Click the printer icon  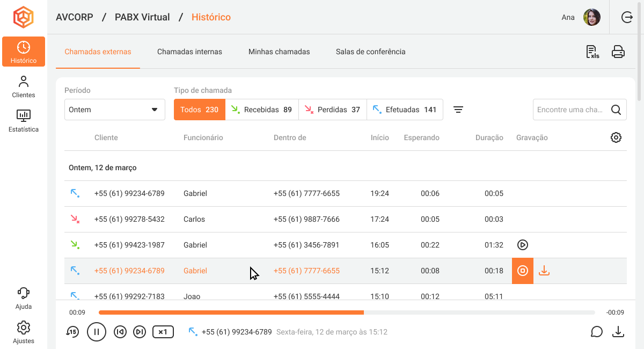click(x=618, y=52)
